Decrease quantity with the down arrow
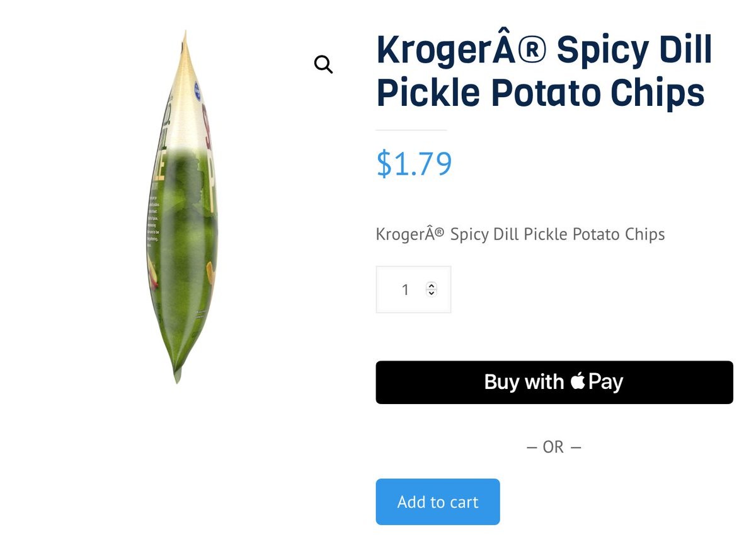 pyautogui.click(x=431, y=293)
